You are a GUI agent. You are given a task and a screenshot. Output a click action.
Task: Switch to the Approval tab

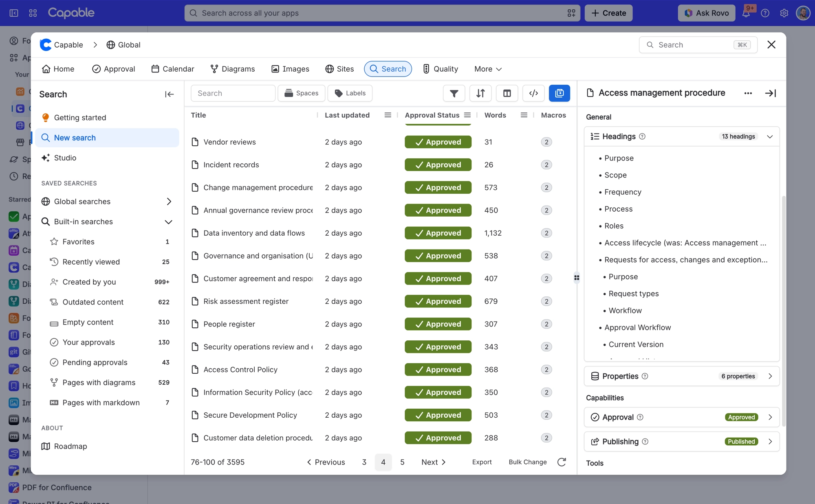[113, 69]
